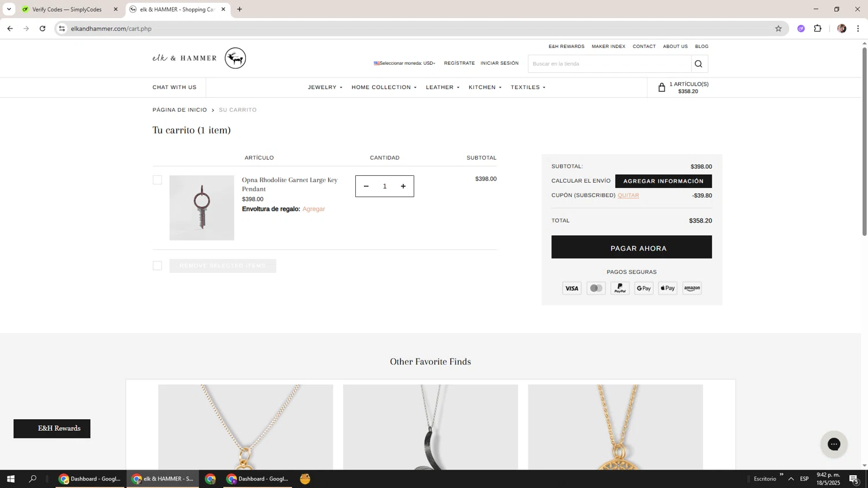Remove coupon with Quitar link
This screenshot has height=488, width=868.
tap(628, 195)
